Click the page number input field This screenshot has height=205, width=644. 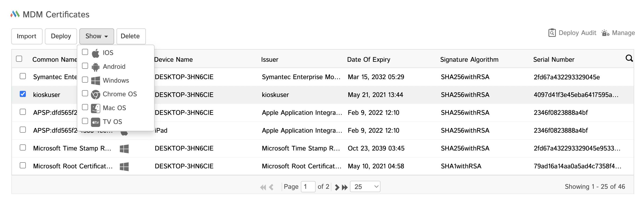(x=308, y=187)
